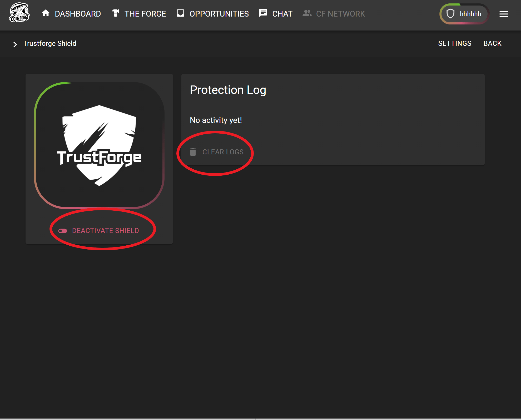Click the CF Network users icon
The height and width of the screenshot is (420, 521).
coord(307,13)
